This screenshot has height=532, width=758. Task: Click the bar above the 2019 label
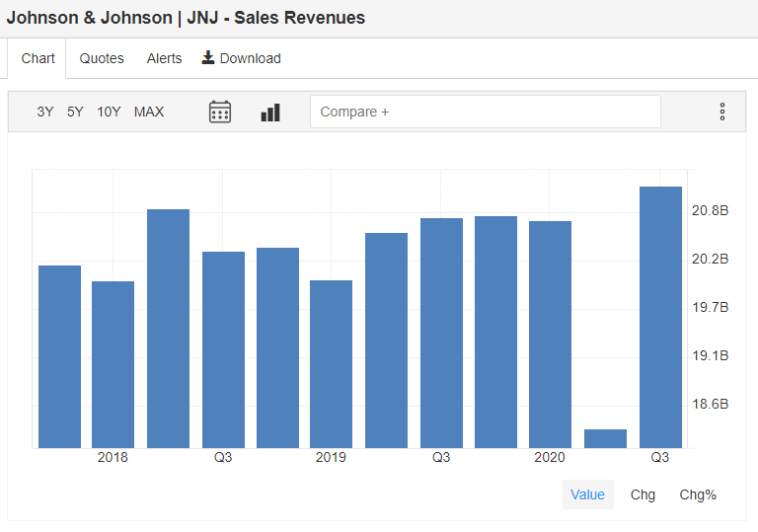(x=332, y=364)
